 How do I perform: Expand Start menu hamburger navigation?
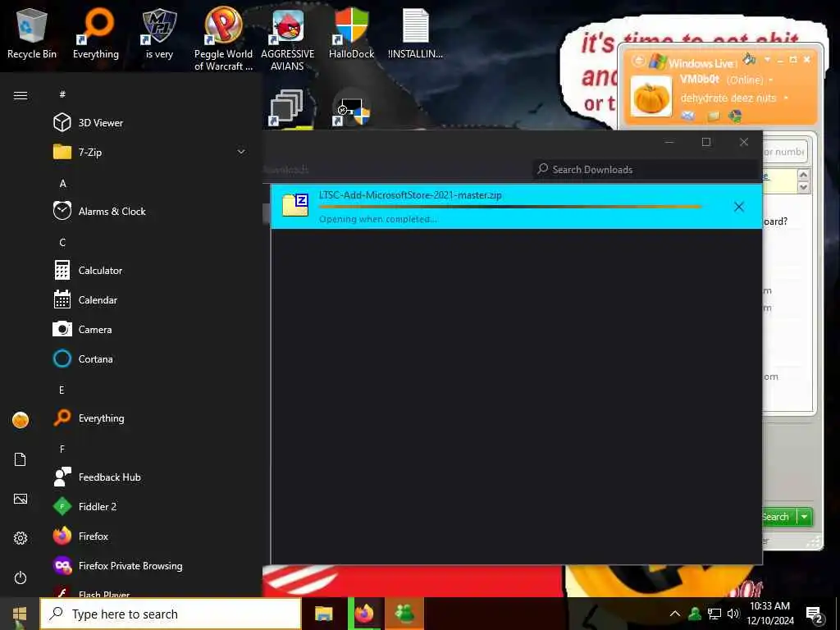(x=21, y=95)
